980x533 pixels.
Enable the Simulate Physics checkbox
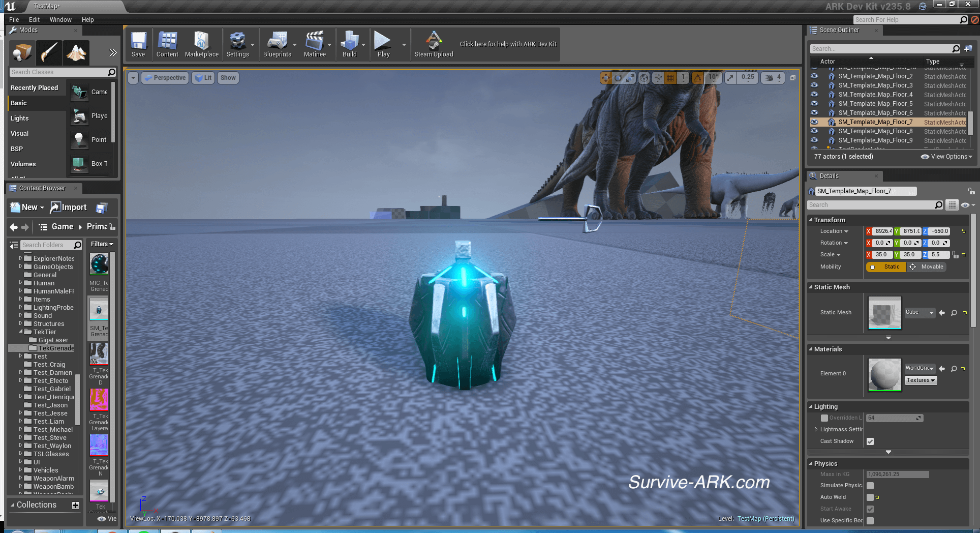coord(870,486)
